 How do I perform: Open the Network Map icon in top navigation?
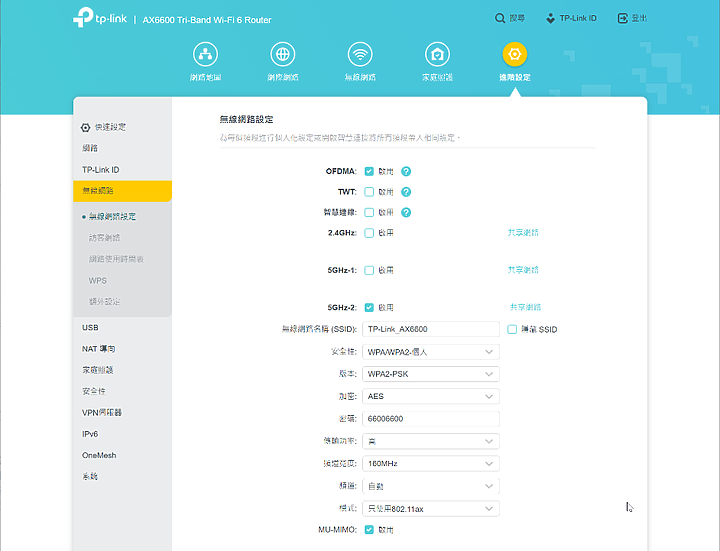tap(205, 54)
